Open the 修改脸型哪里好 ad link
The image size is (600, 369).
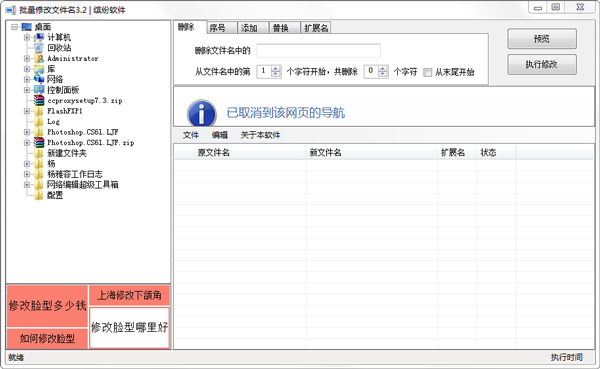129,328
